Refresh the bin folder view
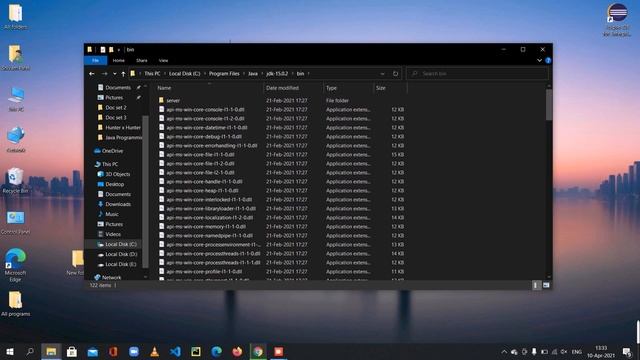640x360 pixels. pyautogui.click(x=396, y=74)
